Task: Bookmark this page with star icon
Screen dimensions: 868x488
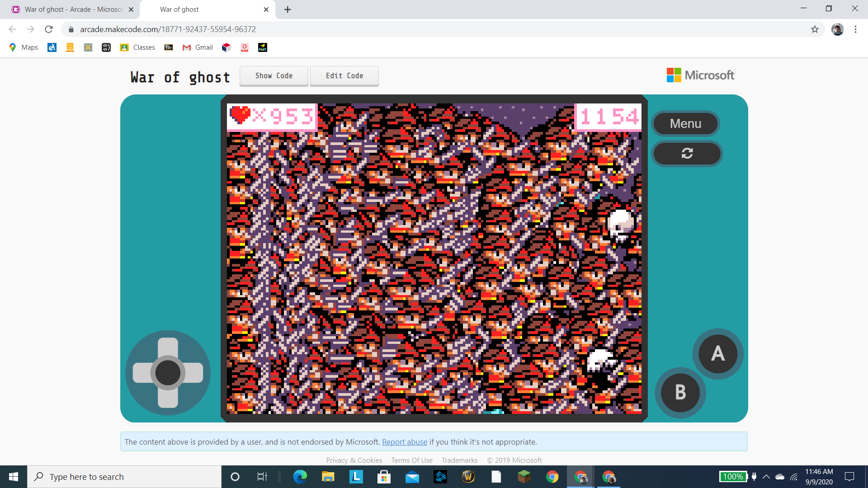Action: pyautogui.click(x=815, y=29)
